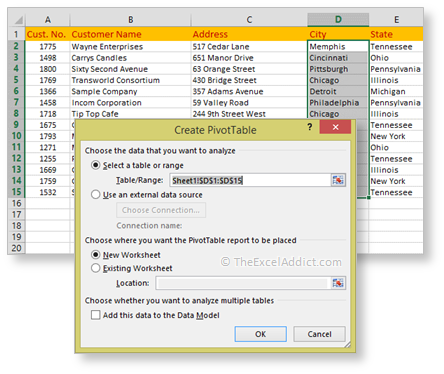Select the Detroit city cell
The image size is (444, 374).
pyautogui.click(x=338, y=91)
